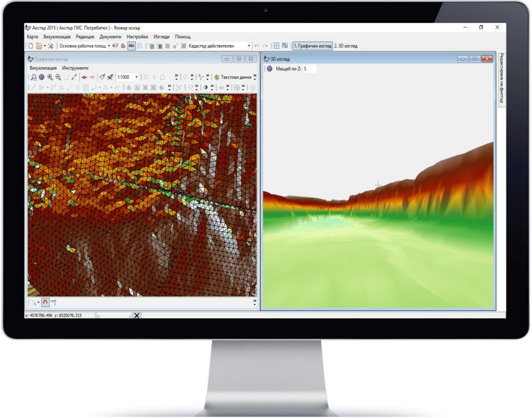Open the Кадастър действителен dropdown
This screenshot has width=532, height=418.
click(249, 46)
